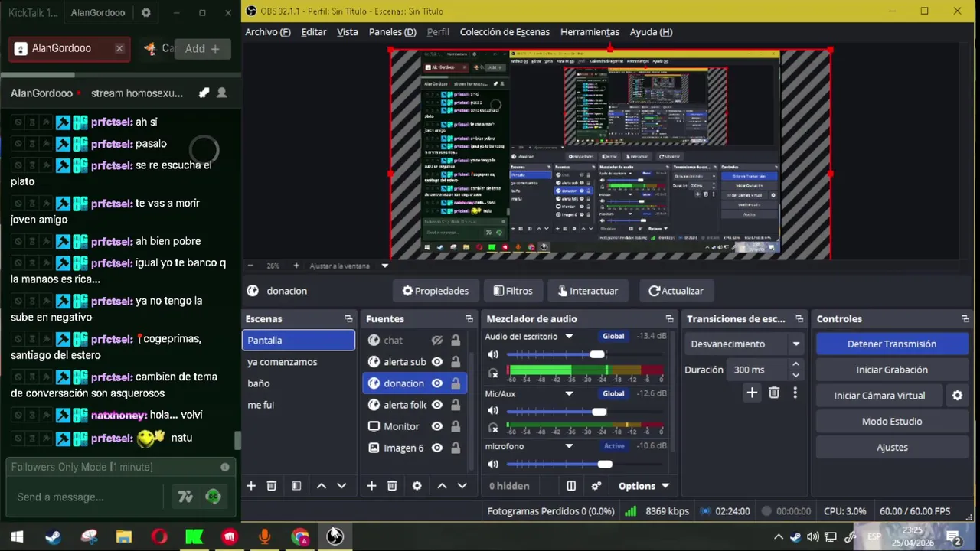Open virtual camera settings gear
Viewport: 980px width, 551px height.
pos(957,396)
